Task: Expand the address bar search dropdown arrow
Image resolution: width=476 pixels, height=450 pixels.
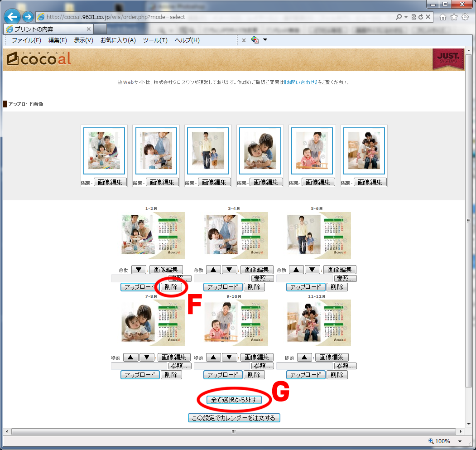Action: point(406,17)
